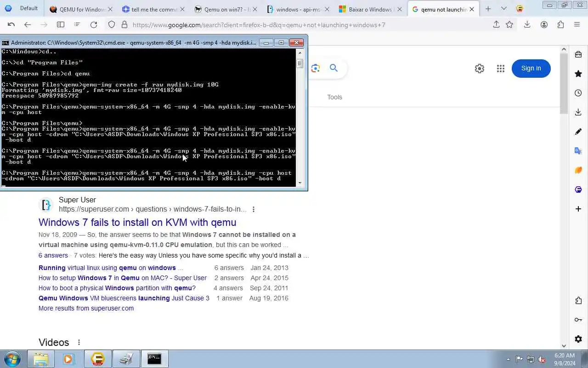Bookmark this page with the star icon
The height and width of the screenshot is (368, 588).
(509, 25)
